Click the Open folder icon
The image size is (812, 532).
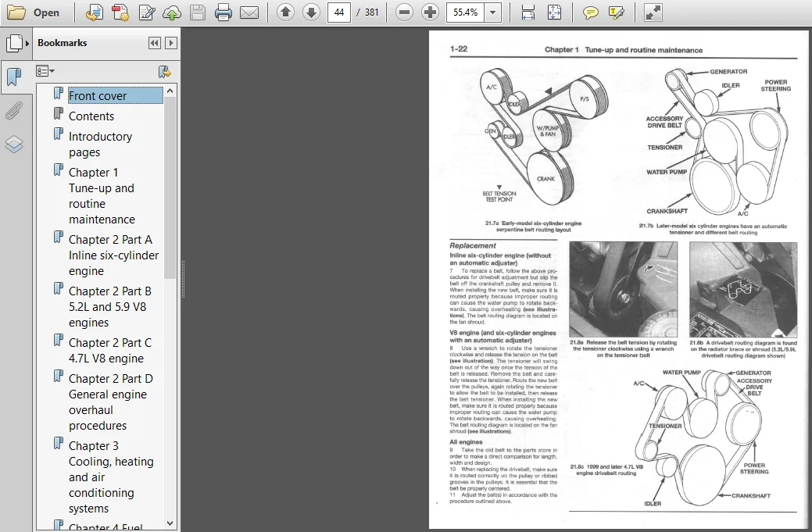point(16,12)
